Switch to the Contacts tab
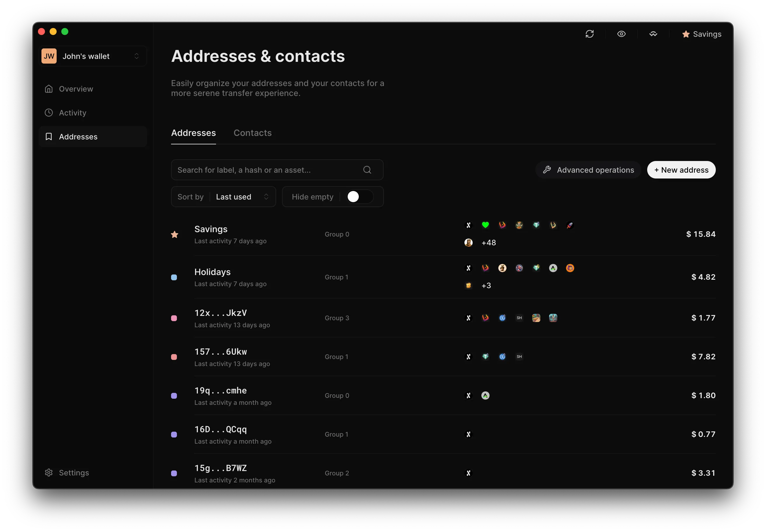 pyautogui.click(x=253, y=133)
